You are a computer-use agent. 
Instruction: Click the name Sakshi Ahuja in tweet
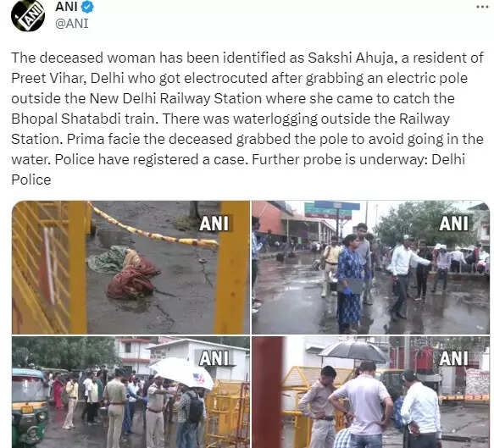pyautogui.click(x=351, y=58)
